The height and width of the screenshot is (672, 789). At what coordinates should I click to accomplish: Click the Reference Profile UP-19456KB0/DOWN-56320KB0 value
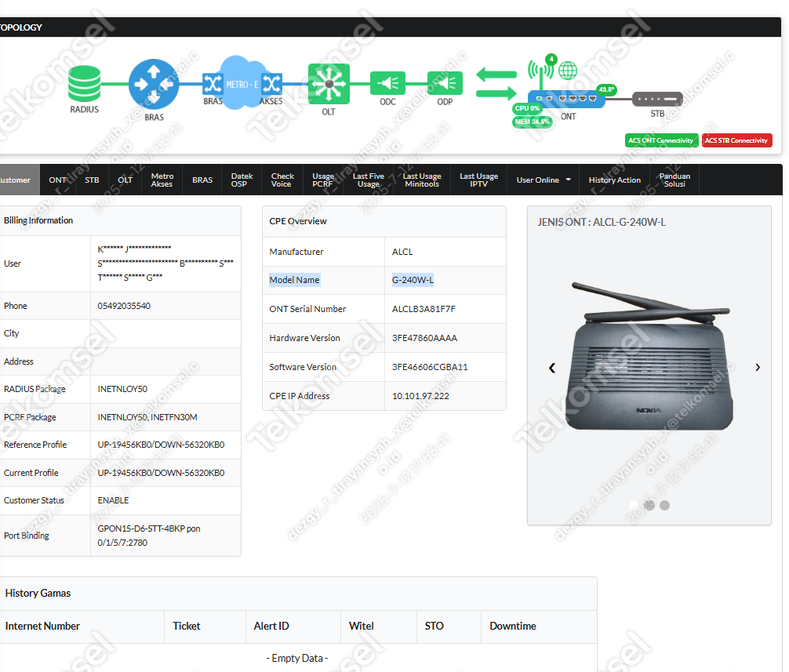[161, 445]
